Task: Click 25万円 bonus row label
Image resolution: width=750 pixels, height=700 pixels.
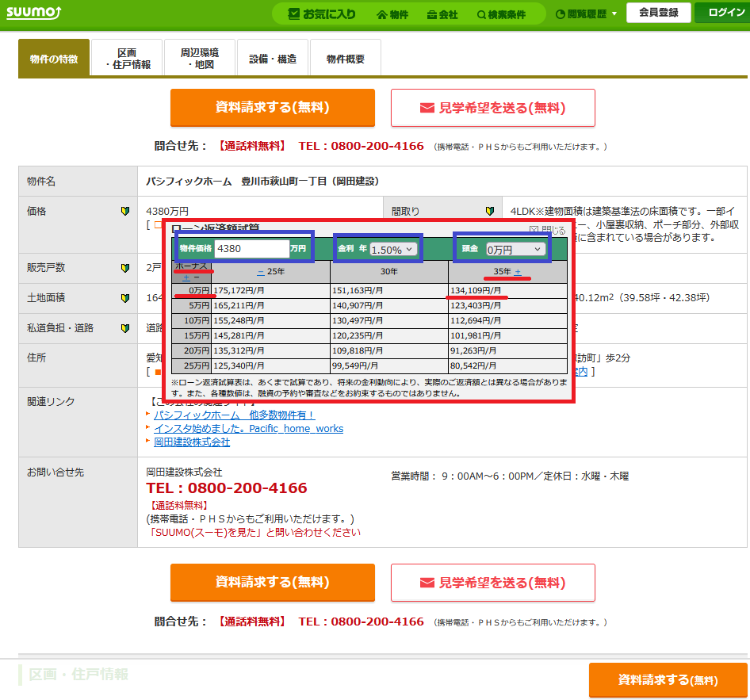Action: 192,365
